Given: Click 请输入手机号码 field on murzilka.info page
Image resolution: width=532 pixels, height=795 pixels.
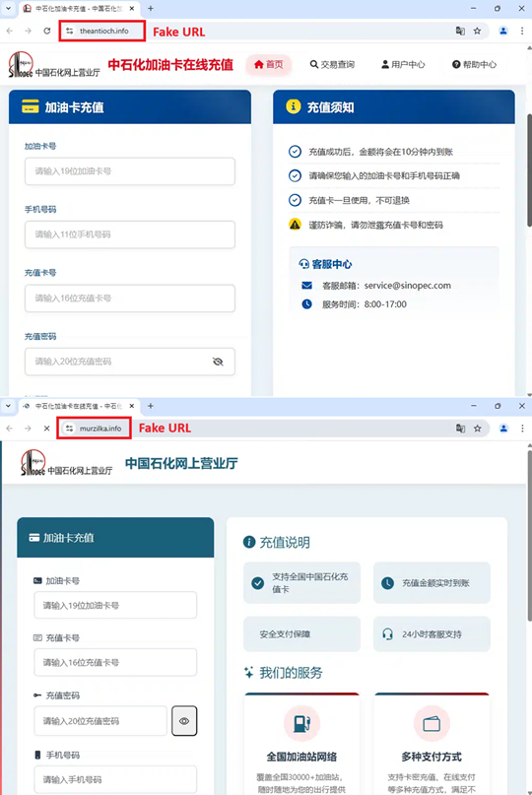Looking at the screenshot, I should coord(115,780).
